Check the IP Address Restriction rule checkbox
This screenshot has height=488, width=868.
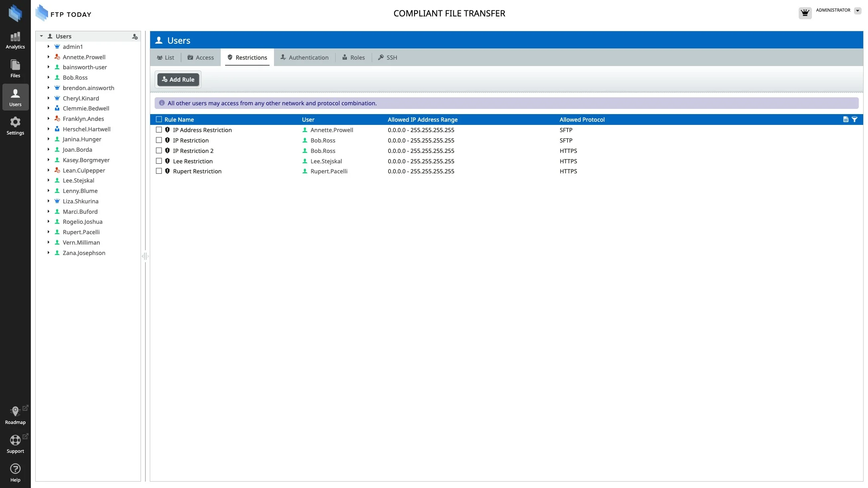(x=159, y=130)
